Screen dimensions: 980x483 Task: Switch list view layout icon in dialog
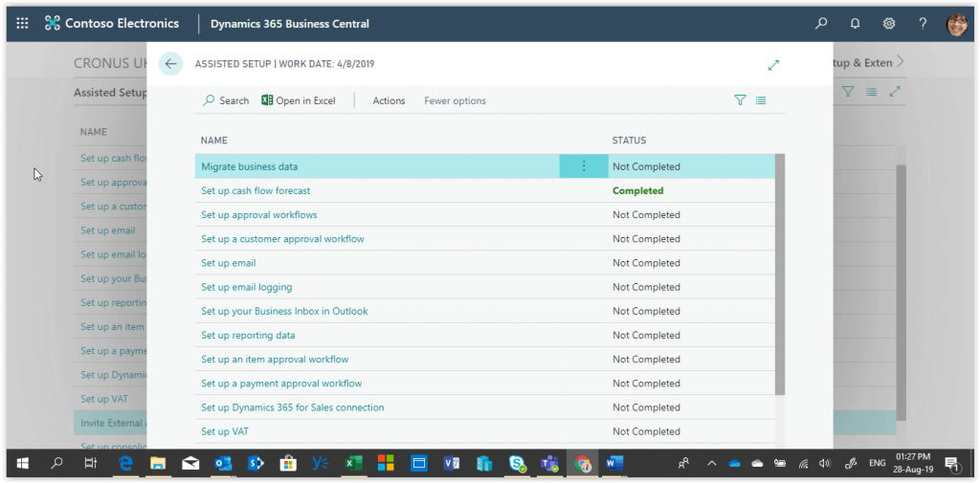(761, 100)
